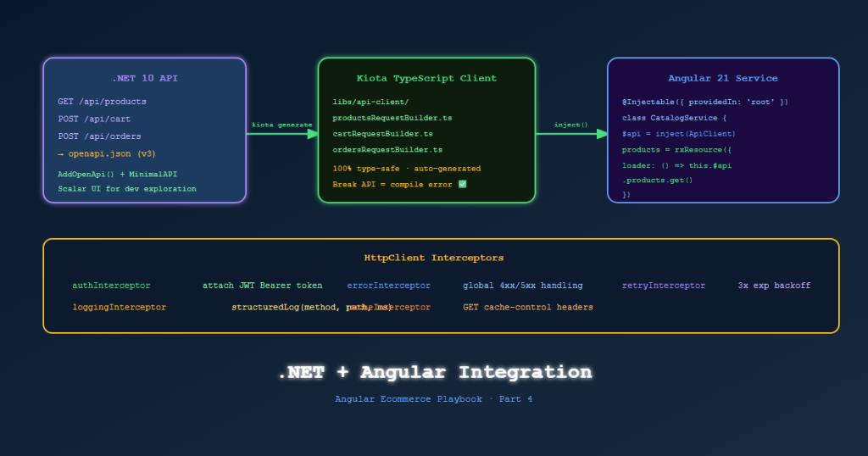This screenshot has height=456, width=868.
Task: Click '100% type-safe · auto-generated' text
Action: point(407,169)
